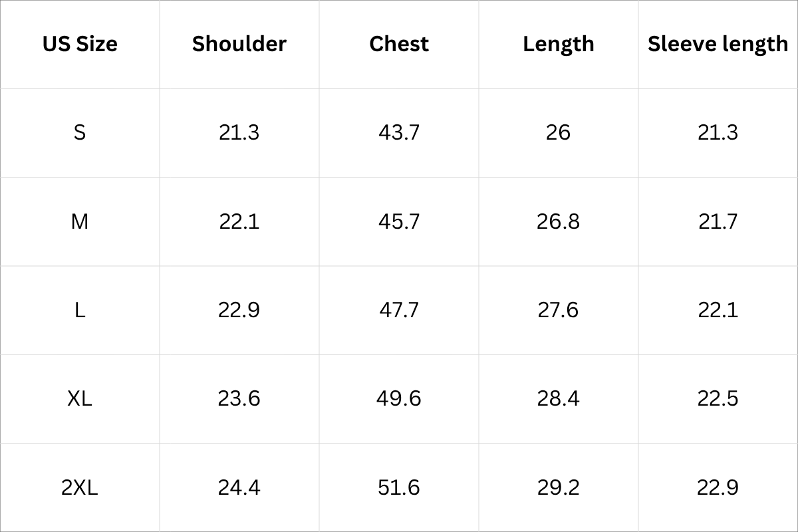Click the US Size column header

tap(80, 44)
